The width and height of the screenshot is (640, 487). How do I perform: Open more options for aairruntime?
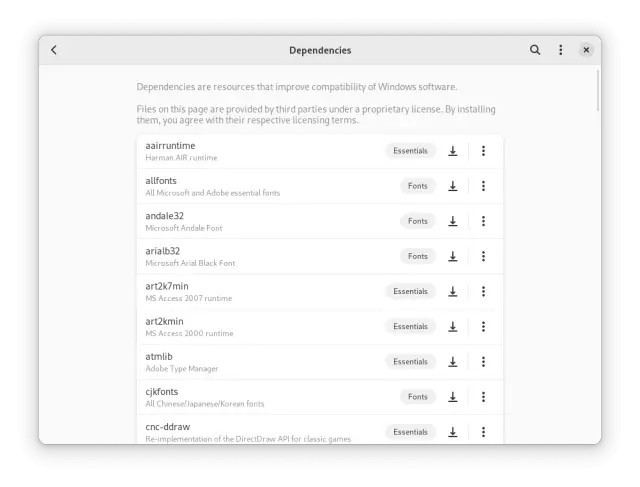pos(483,151)
